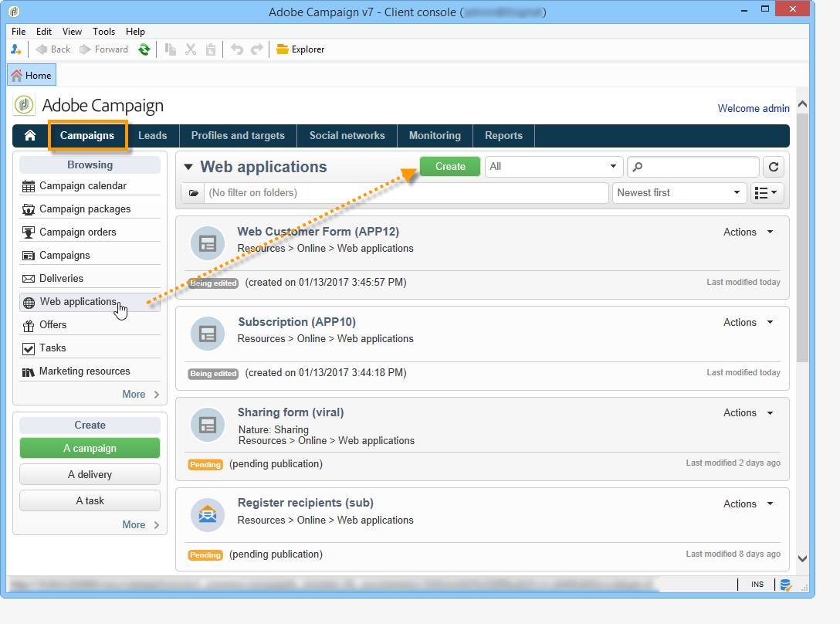Open the Edit menu

coord(44,32)
